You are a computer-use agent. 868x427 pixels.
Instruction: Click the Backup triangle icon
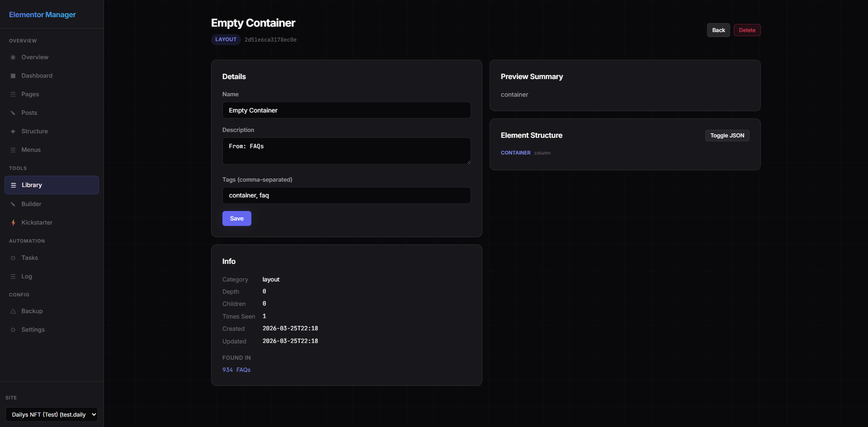pos(13,311)
